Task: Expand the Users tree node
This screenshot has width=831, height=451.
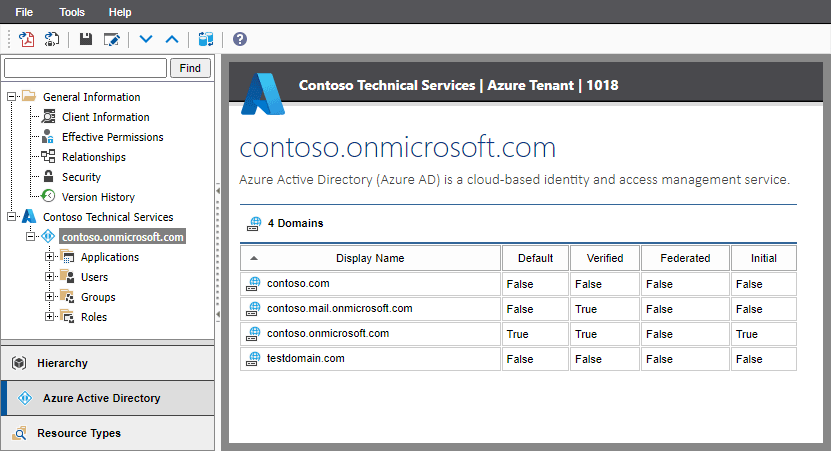Action: 49,277
